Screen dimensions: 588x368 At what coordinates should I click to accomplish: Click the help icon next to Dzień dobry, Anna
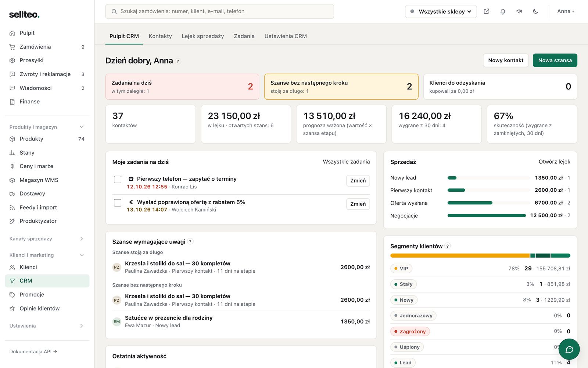pyautogui.click(x=178, y=61)
